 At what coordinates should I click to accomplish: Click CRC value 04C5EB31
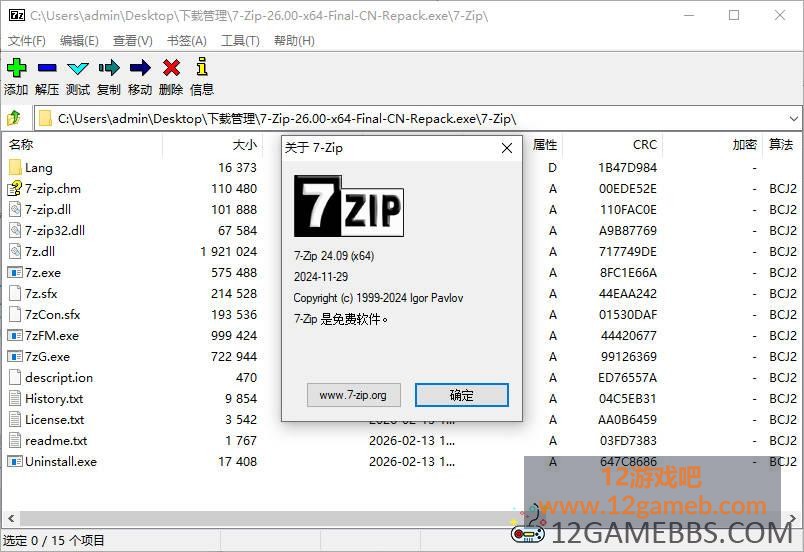click(628, 398)
